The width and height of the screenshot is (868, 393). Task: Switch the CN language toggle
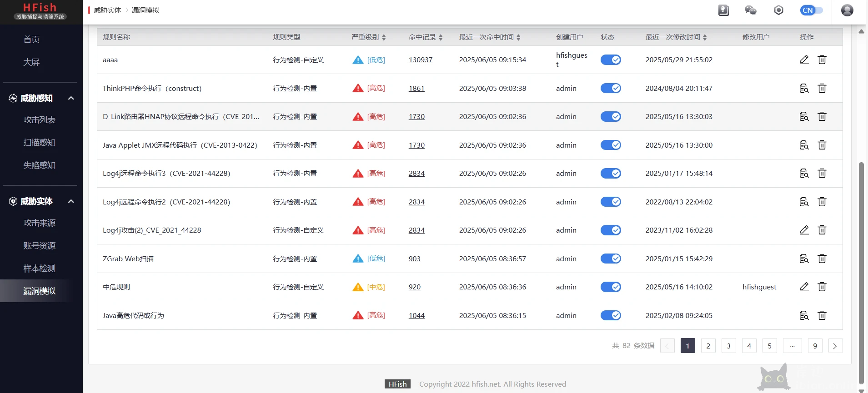(x=811, y=10)
